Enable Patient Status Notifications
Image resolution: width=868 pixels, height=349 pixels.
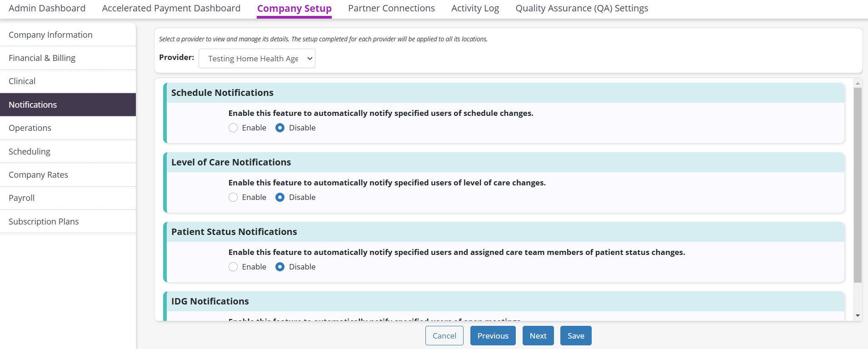point(233,267)
